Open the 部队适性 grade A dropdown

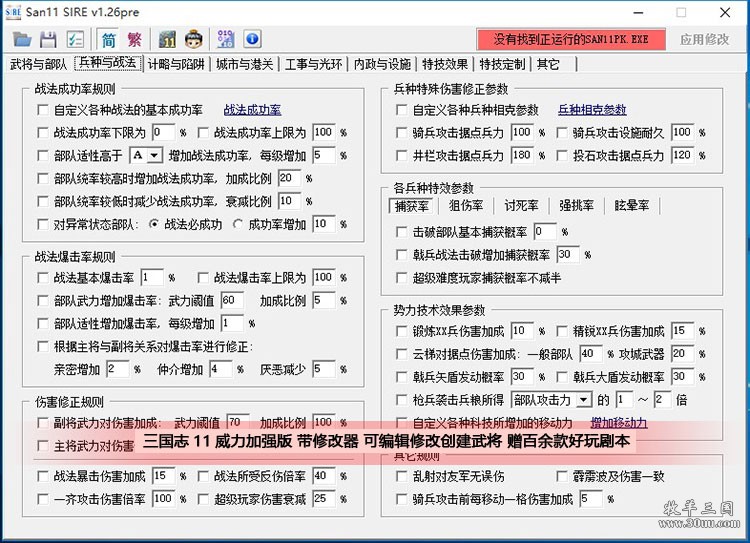point(154,155)
